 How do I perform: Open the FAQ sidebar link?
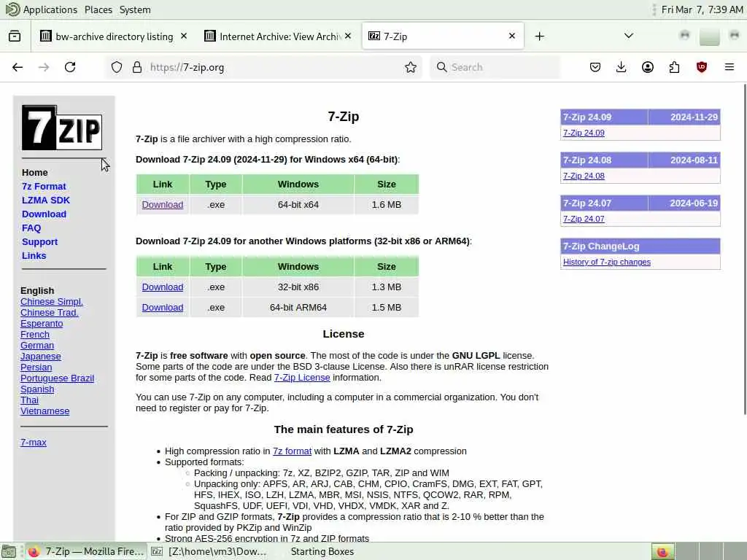[31, 227]
